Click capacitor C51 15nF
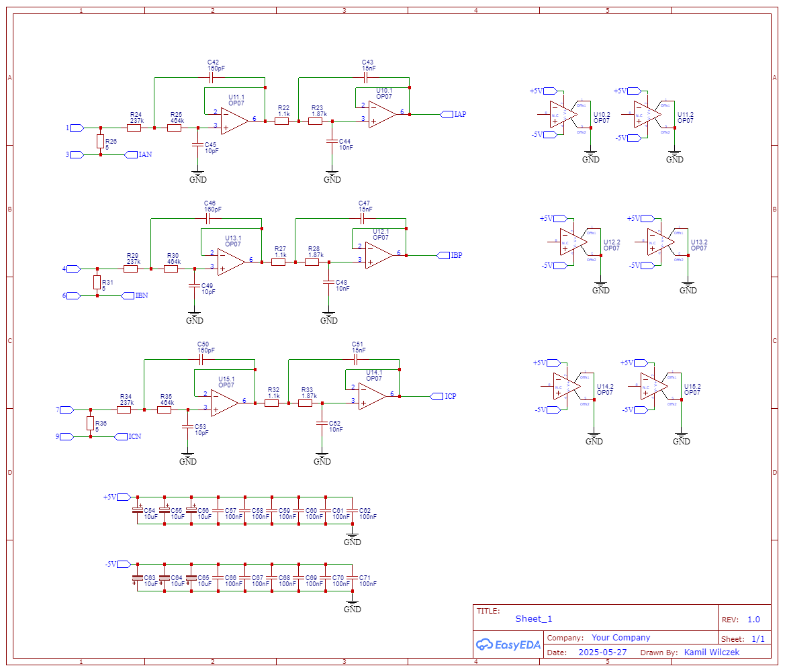This screenshot has height=672, width=785. pos(355,360)
